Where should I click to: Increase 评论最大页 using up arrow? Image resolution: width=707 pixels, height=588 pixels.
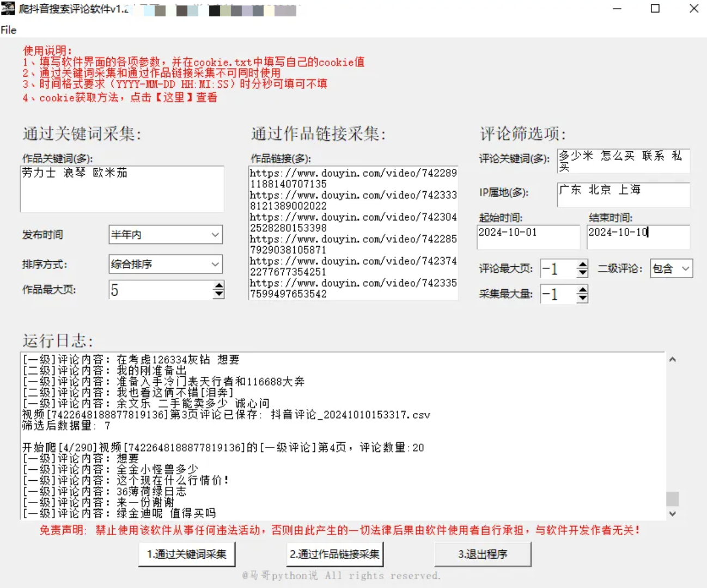(582, 264)
